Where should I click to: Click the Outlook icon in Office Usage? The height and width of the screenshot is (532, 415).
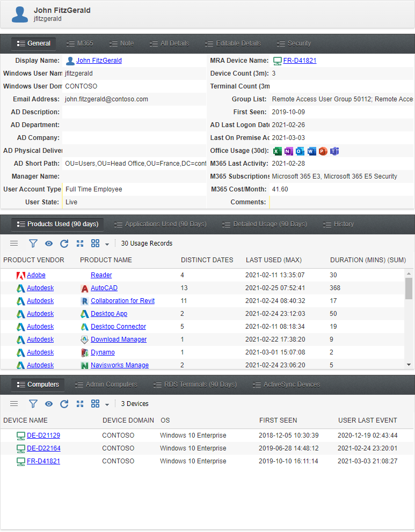pyautogui.click(x=300, y=151)
